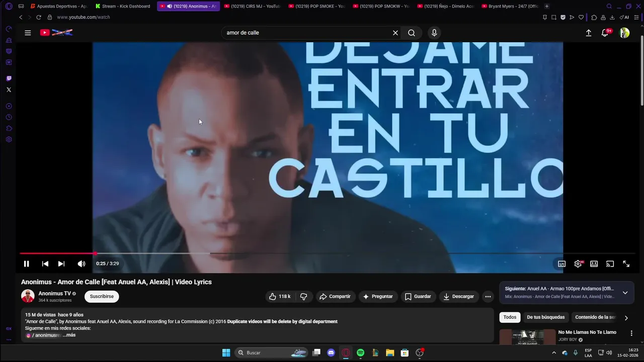644x362 pixels.
Task: Click the Preguntar button
Action: [378, 297]
